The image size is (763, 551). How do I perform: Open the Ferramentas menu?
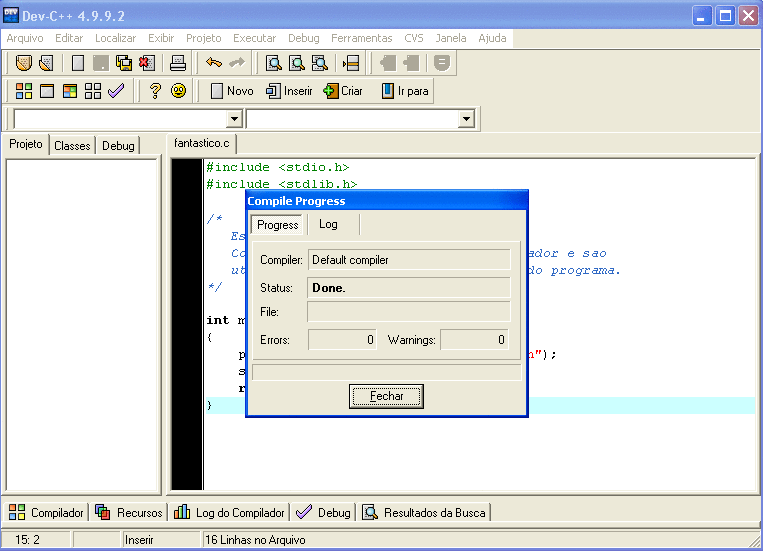pyautogui.click(x=361, y=38)
